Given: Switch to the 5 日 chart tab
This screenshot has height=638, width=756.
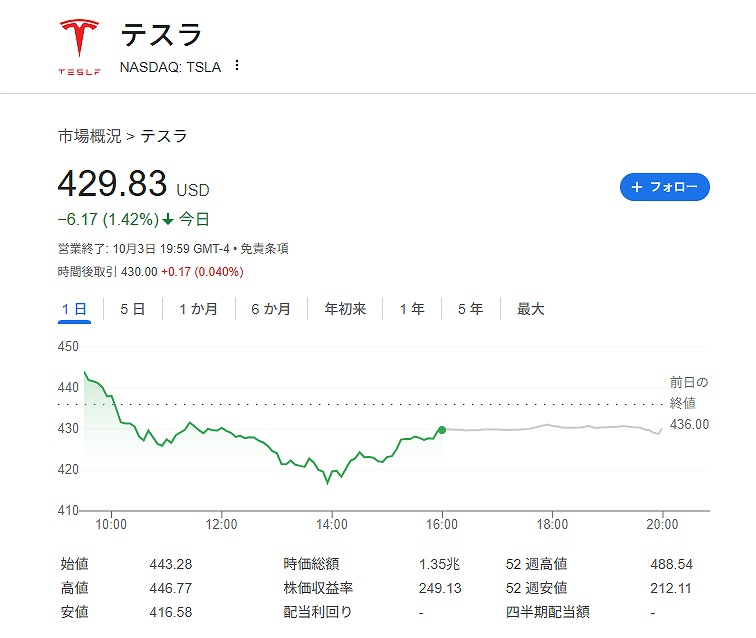Looking at the screenshot, I should click(x=132, y=309).
